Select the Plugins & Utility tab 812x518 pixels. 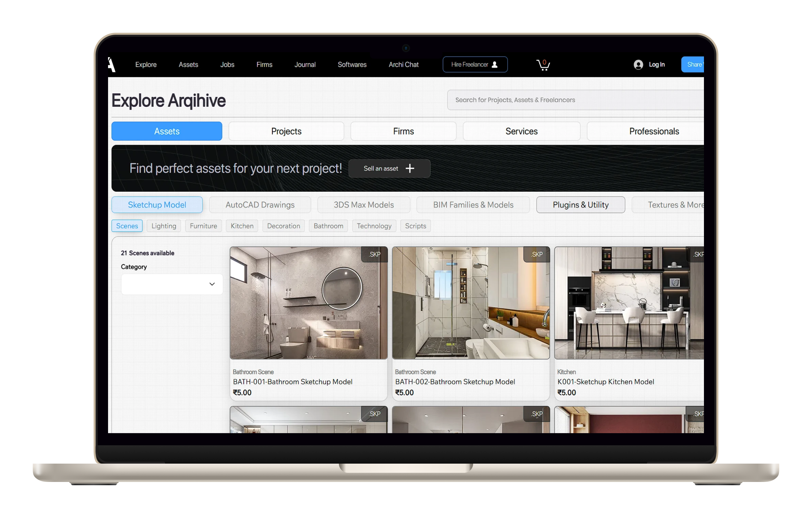[x=580, y=205]
